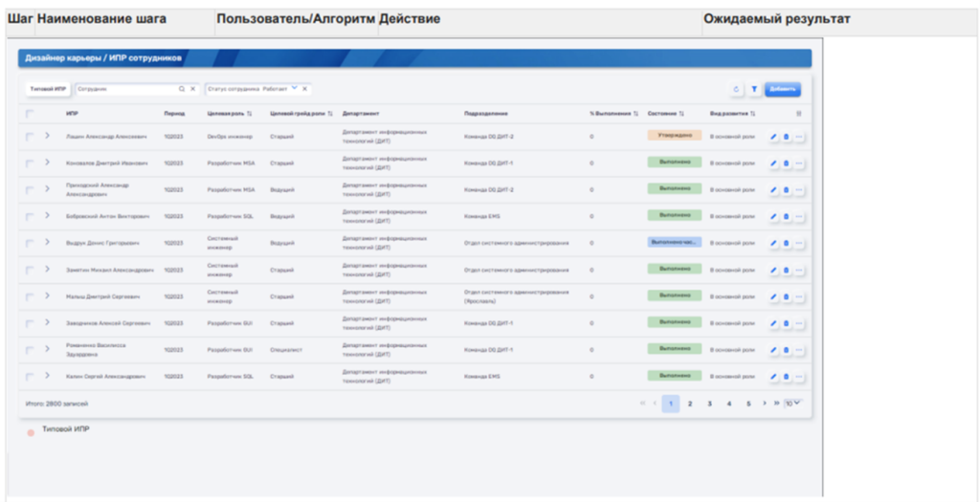980x502 pixels.
Task: Check the box for Лащин Александр row
Action: (x=30, y=137)
